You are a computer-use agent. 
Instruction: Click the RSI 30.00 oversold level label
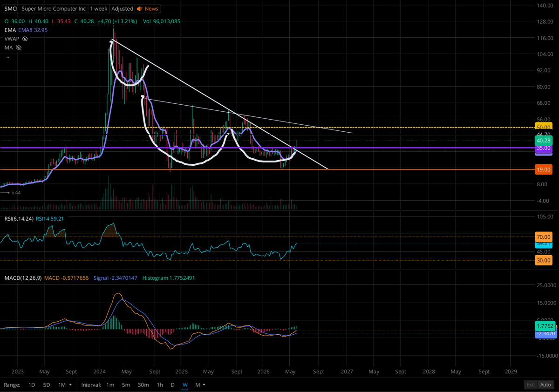click(544, 260)
